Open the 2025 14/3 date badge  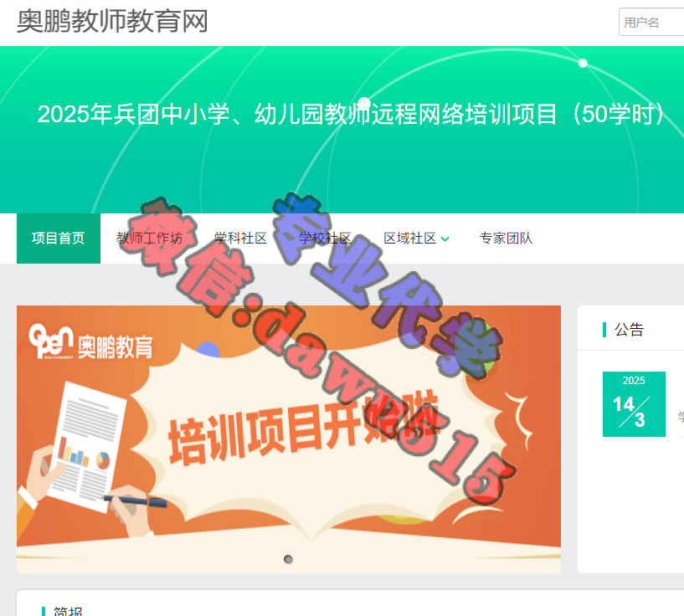click(x=634, y=404)
